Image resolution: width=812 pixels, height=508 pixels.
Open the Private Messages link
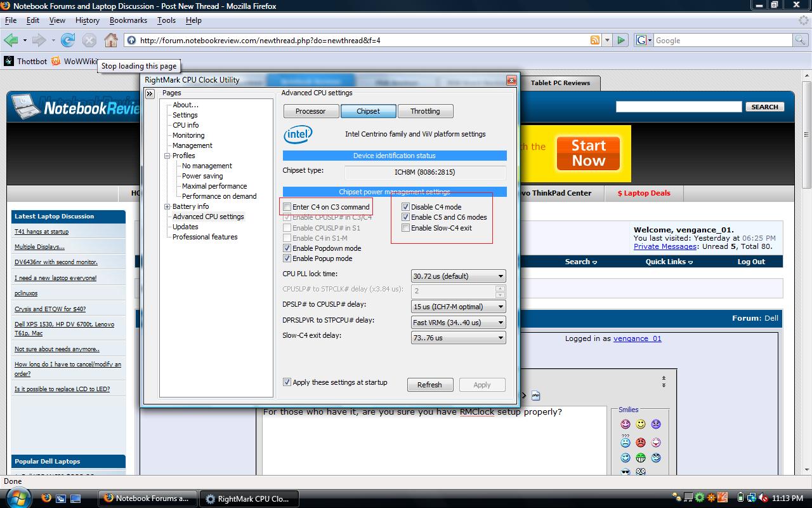(664, 246)
